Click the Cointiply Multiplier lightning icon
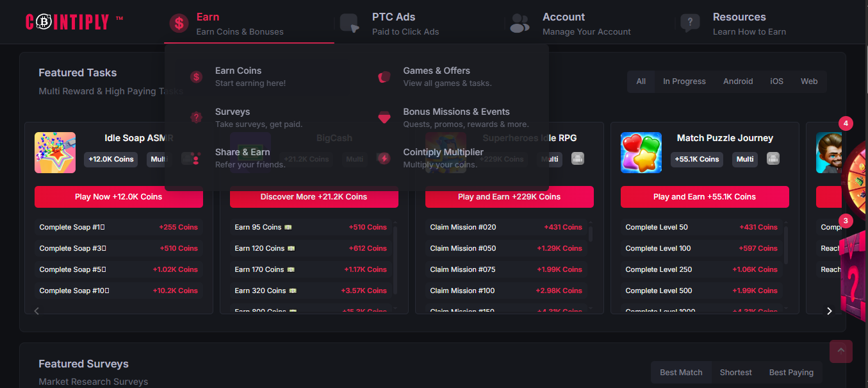The height and width of the screenshot is (388, 868). point(384,158)
